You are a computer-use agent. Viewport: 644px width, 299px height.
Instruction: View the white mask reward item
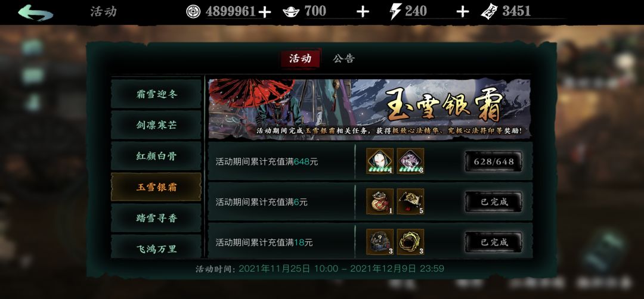[x=380, y=161]
